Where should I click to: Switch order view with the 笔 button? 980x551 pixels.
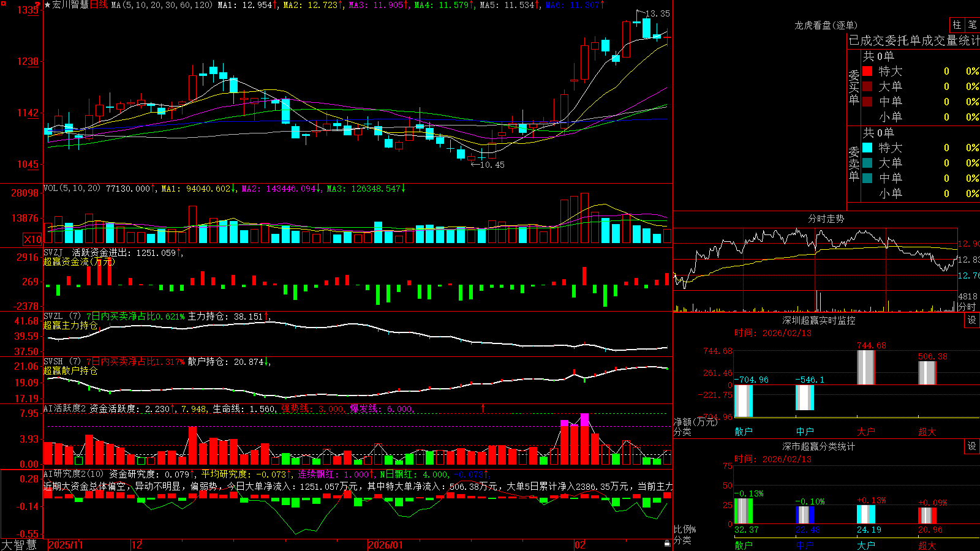972,24
